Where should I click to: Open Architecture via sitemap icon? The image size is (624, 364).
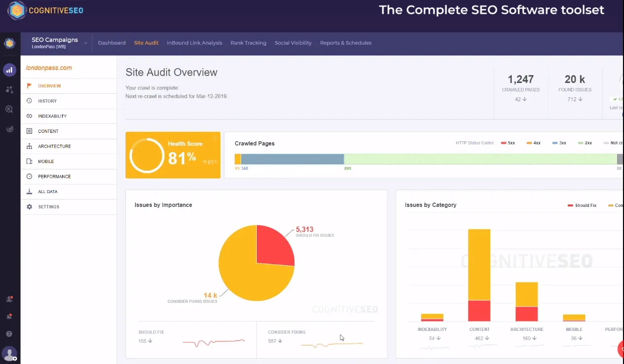click(29, 146)
